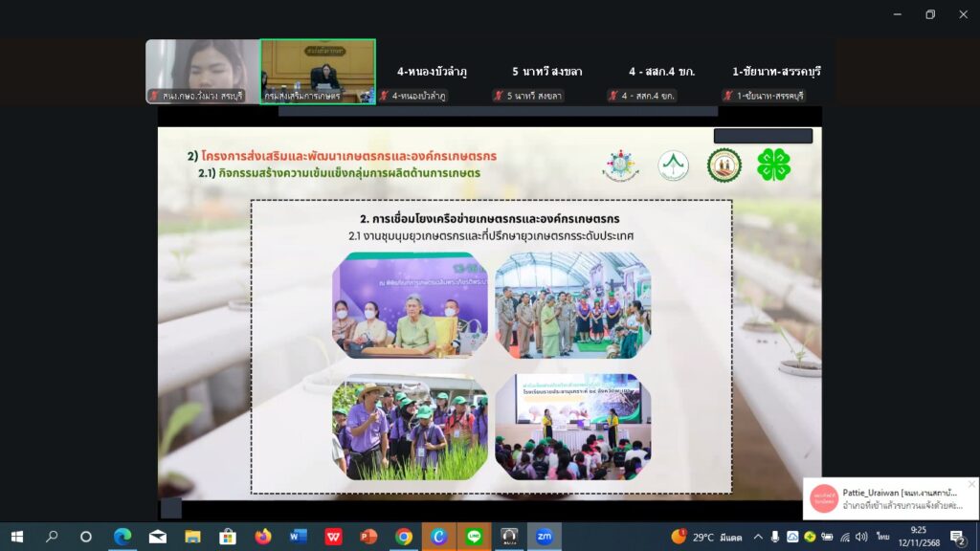The width and height of the screenshot is (980, 551).
Task: Launch Google Chrome from taskbar
Action: (404, 537)
